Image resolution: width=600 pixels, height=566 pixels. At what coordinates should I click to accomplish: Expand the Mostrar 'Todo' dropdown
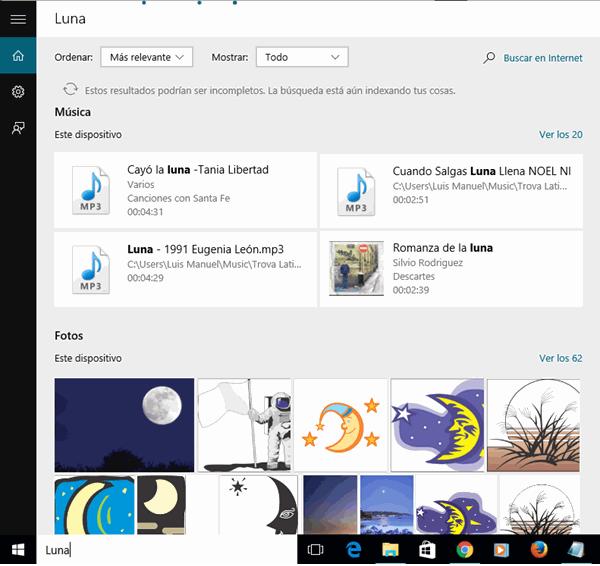coord(301,58)
